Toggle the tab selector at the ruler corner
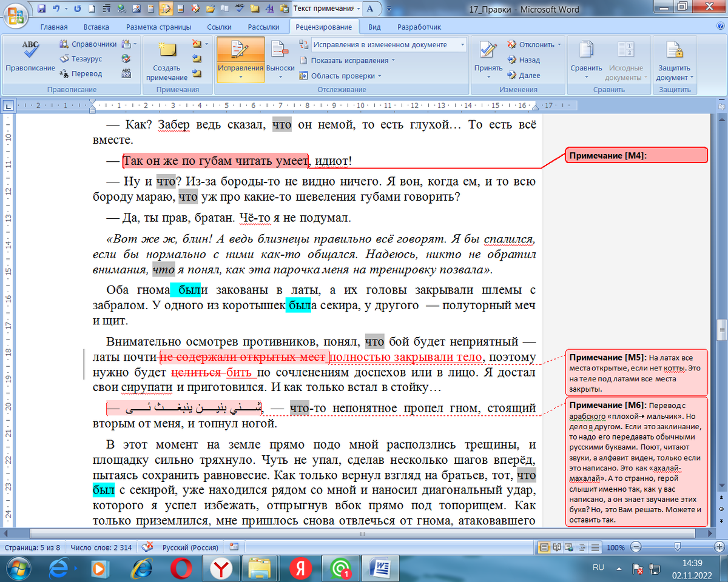 click(8, 107)
